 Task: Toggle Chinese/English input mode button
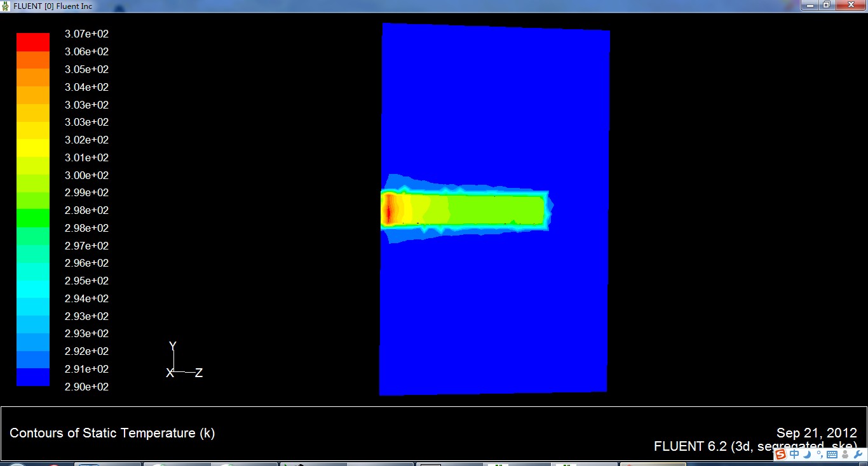[794, 454]
